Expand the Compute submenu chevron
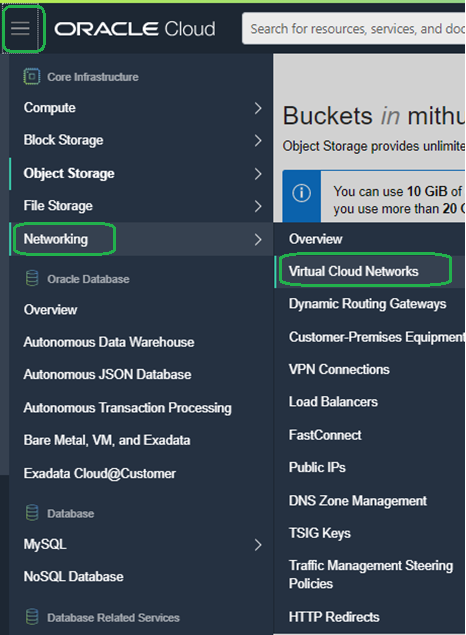 tap(258, 108)
